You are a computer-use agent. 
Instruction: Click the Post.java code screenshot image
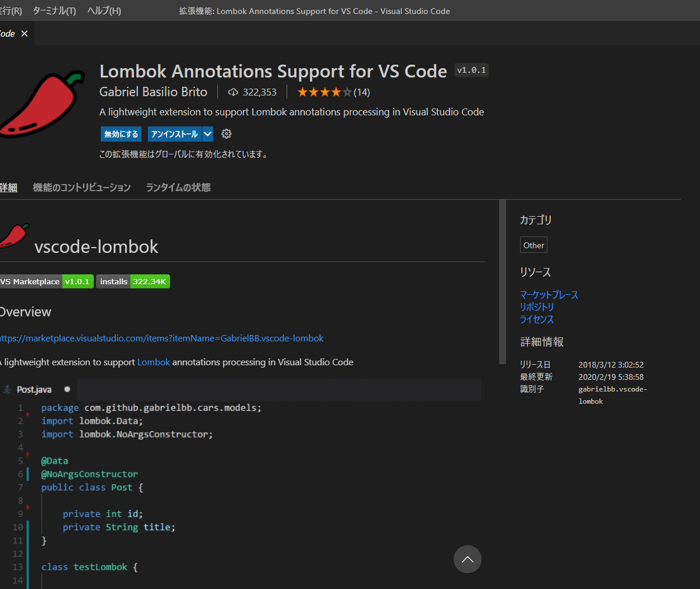point(241,484)
